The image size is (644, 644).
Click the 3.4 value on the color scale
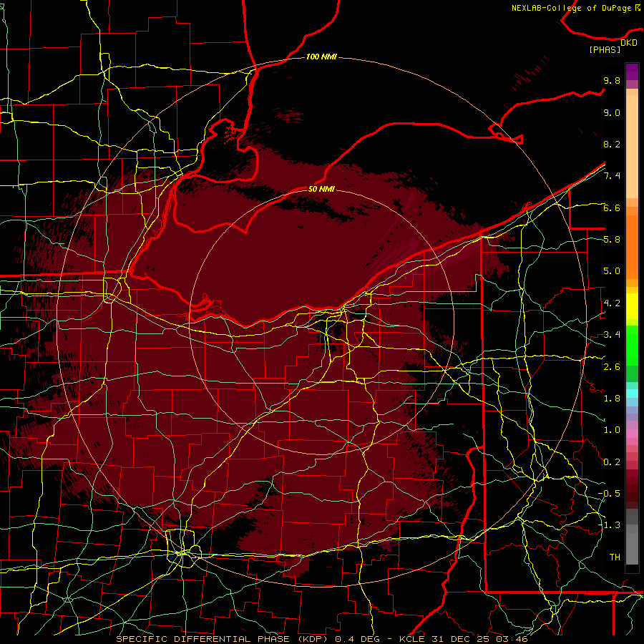(612, 335)
